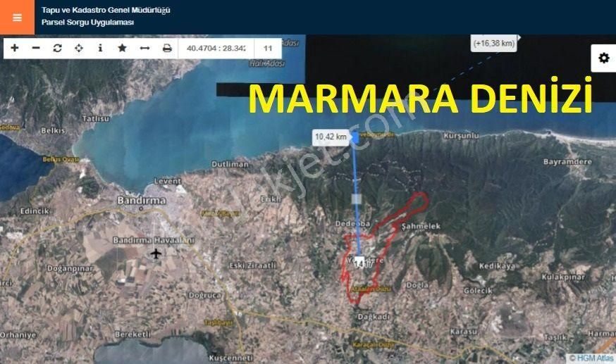Click the Levent place label
Viewport: 616px width, 364px height.
click(x=167, y=181)
